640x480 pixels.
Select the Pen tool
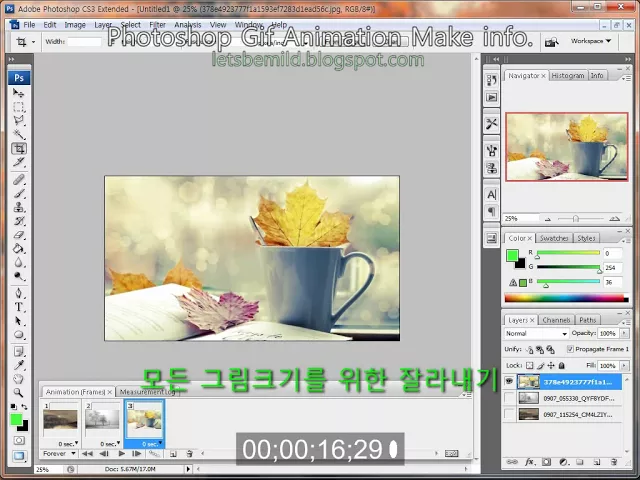click(18, 293)
